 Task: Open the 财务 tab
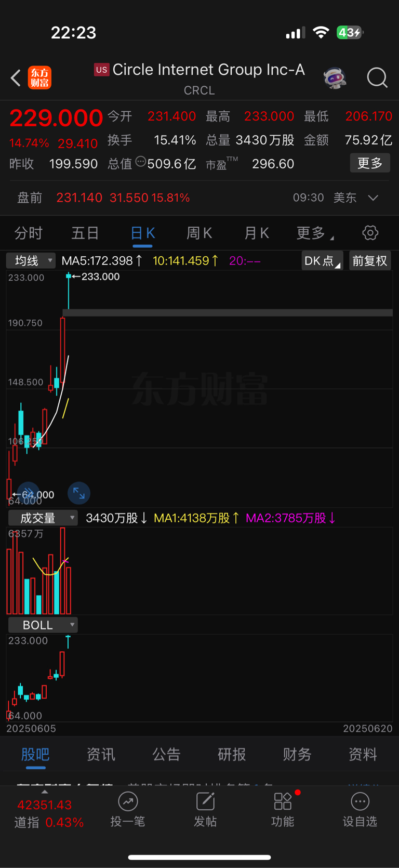coord(297,754)
